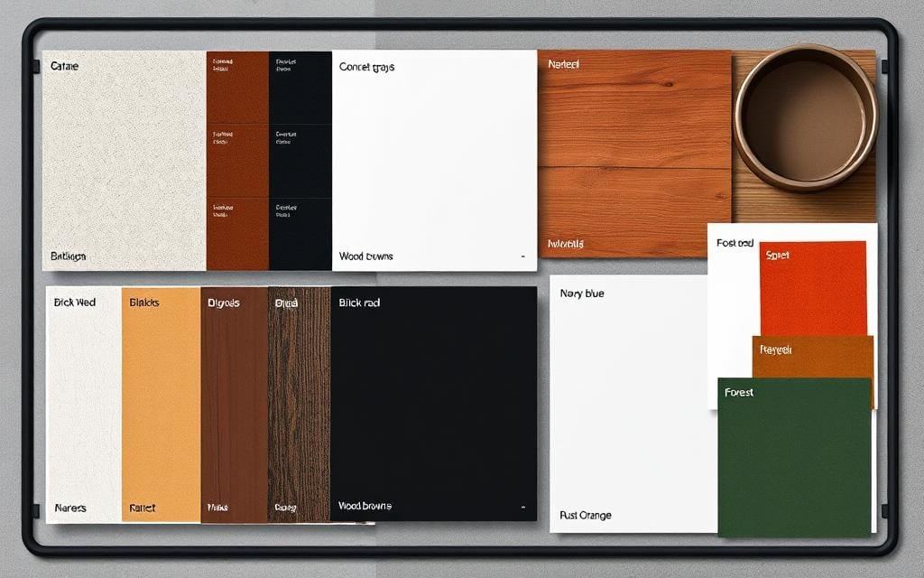Open the "Navy blue" card
924x578 pixels.
tap(632, 397)
